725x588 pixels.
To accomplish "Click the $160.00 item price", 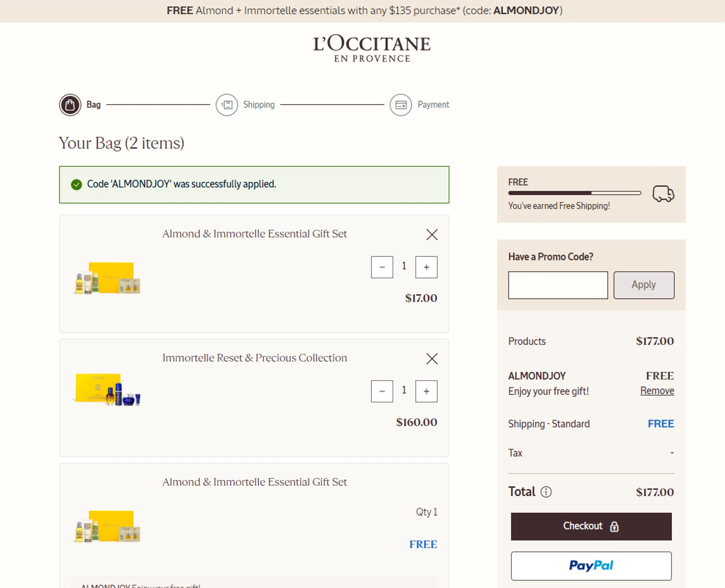I will [417, 422].
